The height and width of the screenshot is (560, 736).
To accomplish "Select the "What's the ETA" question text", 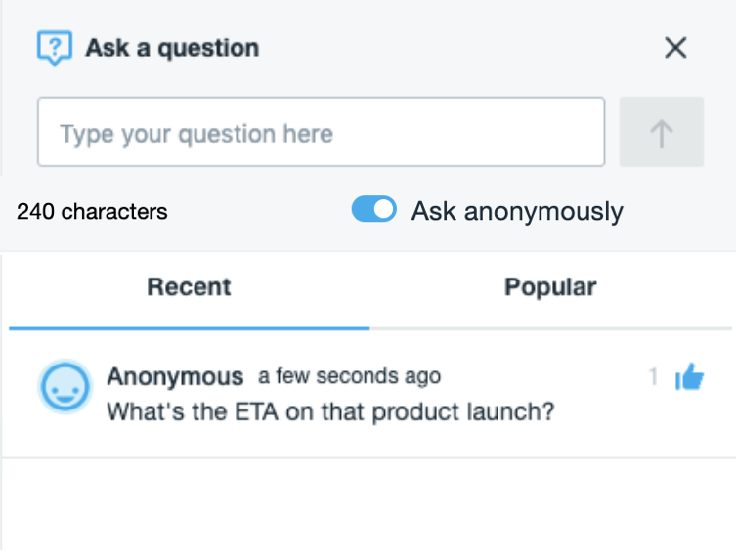I will click(330, 411).
